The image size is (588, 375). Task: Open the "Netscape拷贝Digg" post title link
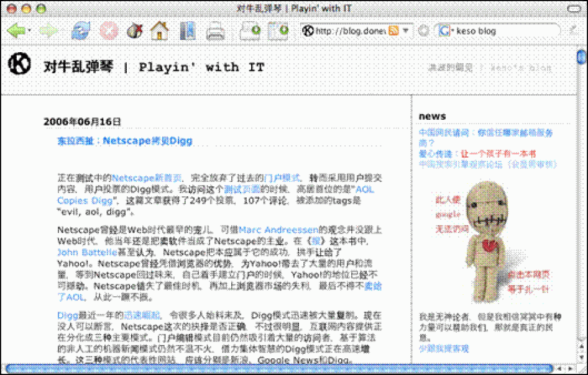(125, 141)
